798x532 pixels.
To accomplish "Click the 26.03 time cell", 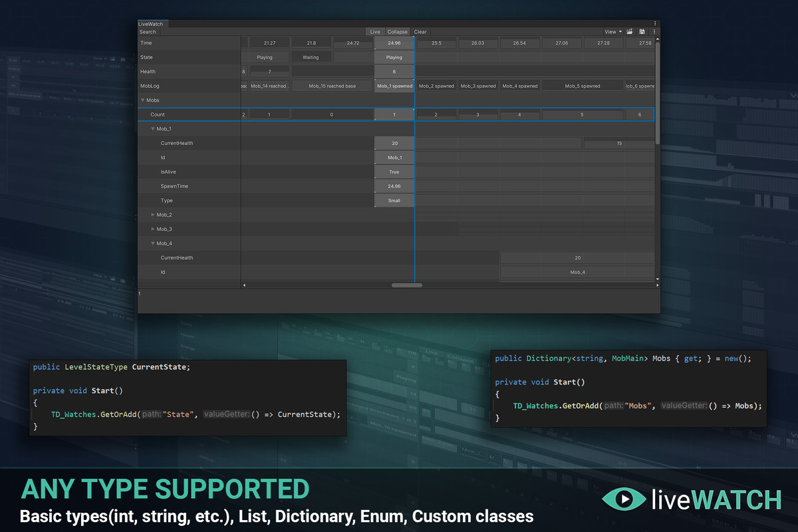I will (477, 43).
